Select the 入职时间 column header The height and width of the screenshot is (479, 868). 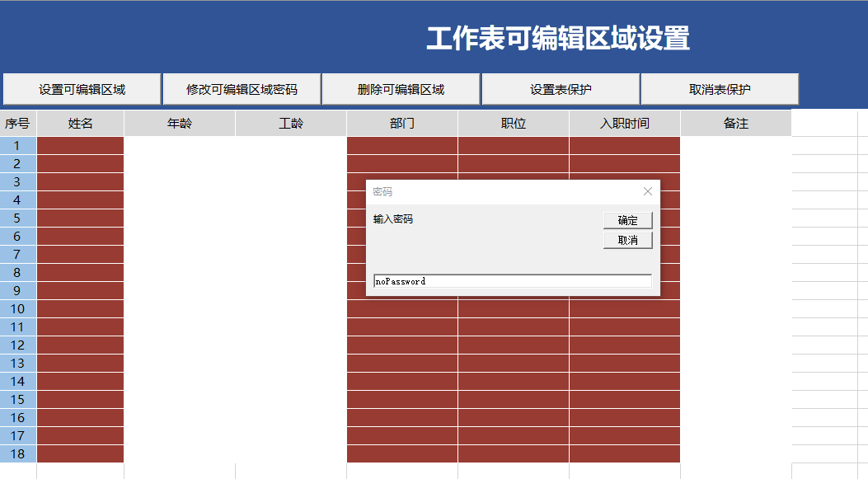[x=624, y=122]
